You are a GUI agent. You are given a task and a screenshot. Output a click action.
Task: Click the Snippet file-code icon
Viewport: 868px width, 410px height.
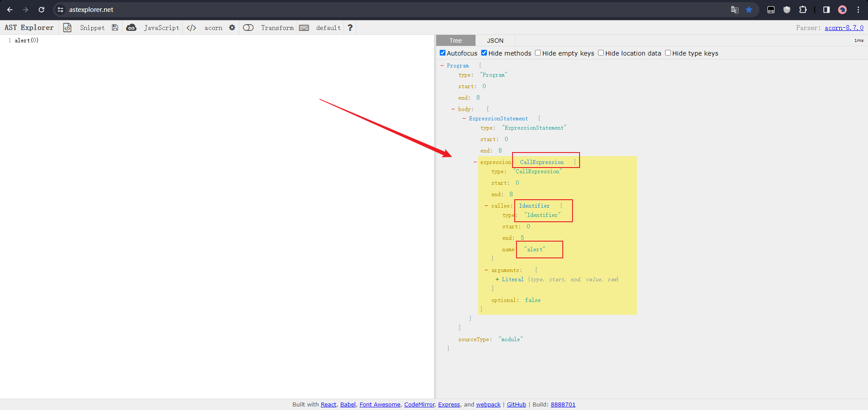(x=67, y=28)
